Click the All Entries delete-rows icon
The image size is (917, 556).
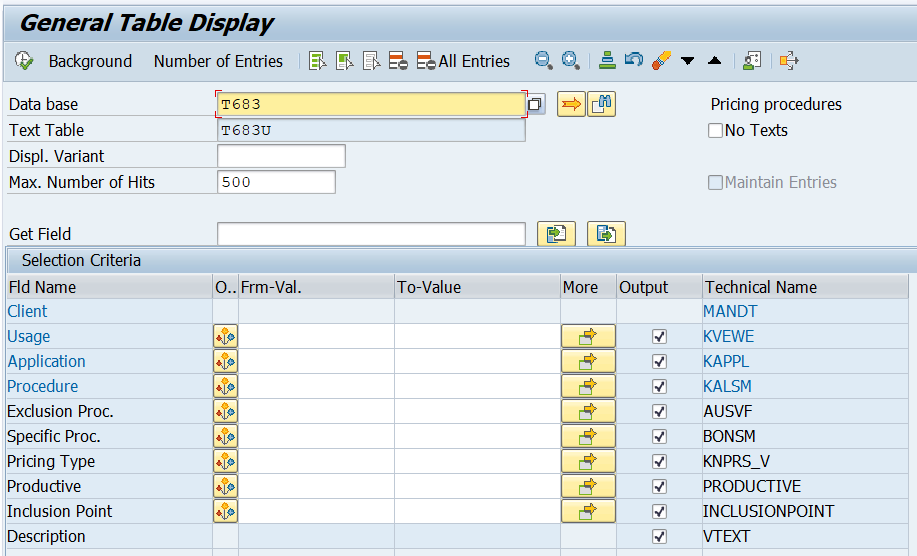(x=426, y=61)
